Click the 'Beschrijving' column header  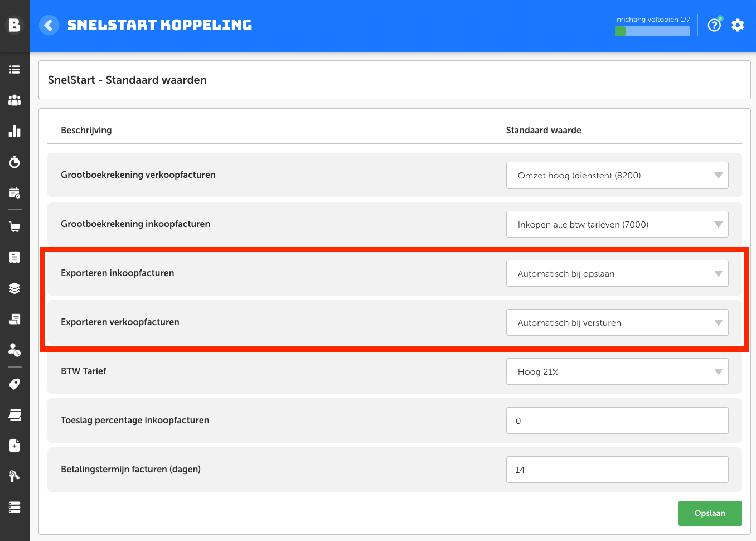click(x=86, y=130)
